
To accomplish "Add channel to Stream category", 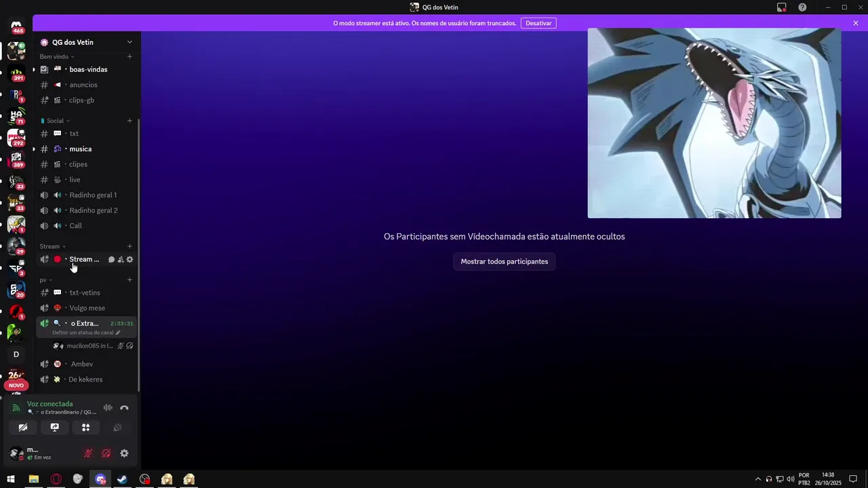I will click(130, 246).
